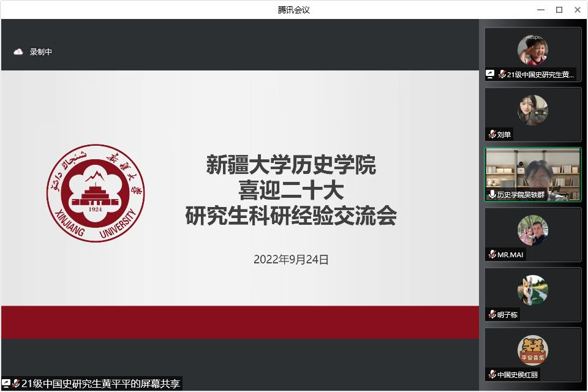The height and width of the screenshot is (392, 588).
Task: Click the slide line 喜迎二十大
Action: pyautogui.click(x=291, y=190)
